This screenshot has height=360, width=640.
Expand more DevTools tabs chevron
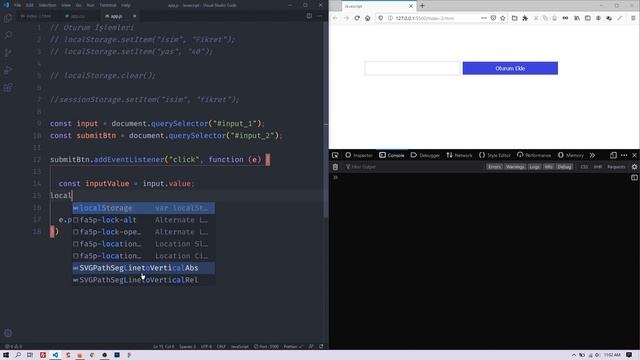click(592, 155)
